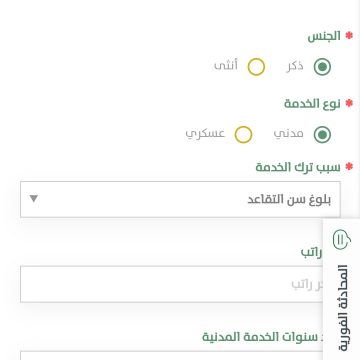Open the live chat speech bubble icon

click(x=342, y=239)
